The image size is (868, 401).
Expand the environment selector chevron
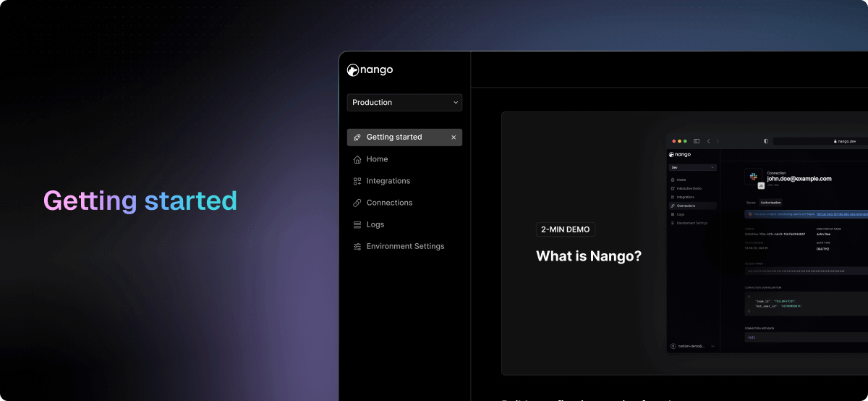456,103
